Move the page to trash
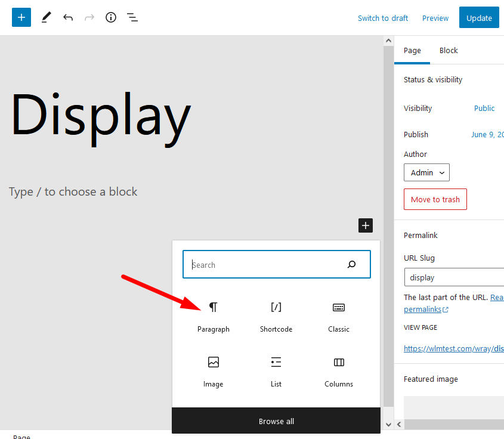This screenshot has height=439, width=504. pos(435,199)
